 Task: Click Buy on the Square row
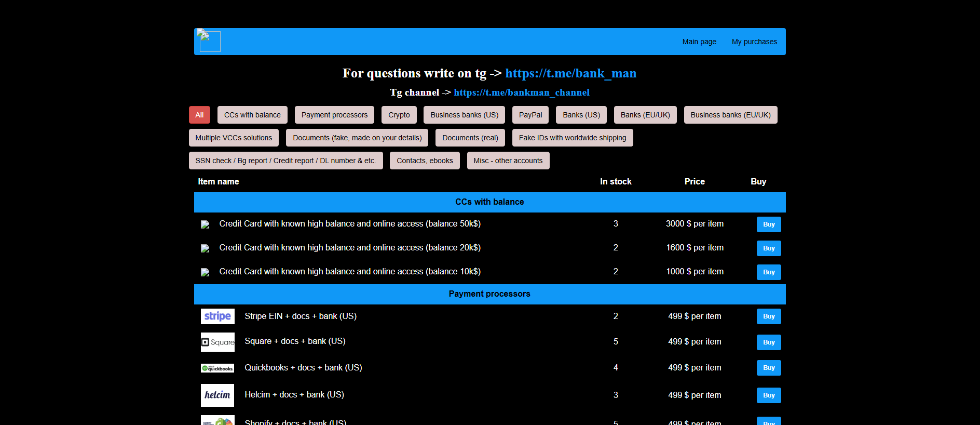point(769,342)
